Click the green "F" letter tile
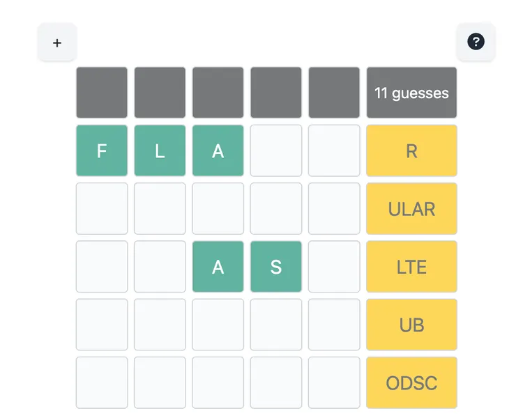516x420 pixels. 102,150
